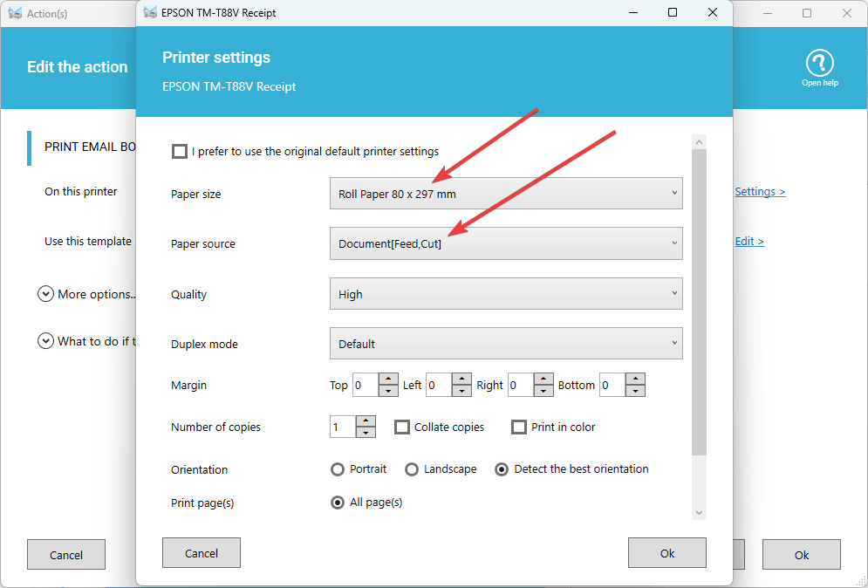Screen dimensions: 868x588
Task: Toggle the Collate copies checkbox
Action: [402, 427]
